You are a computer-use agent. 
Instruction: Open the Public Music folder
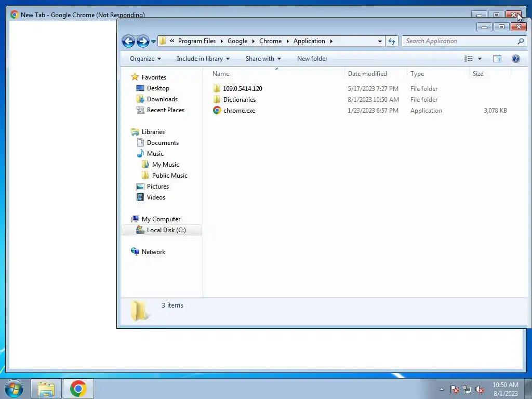pyautogui.click(x=165, y=176)
